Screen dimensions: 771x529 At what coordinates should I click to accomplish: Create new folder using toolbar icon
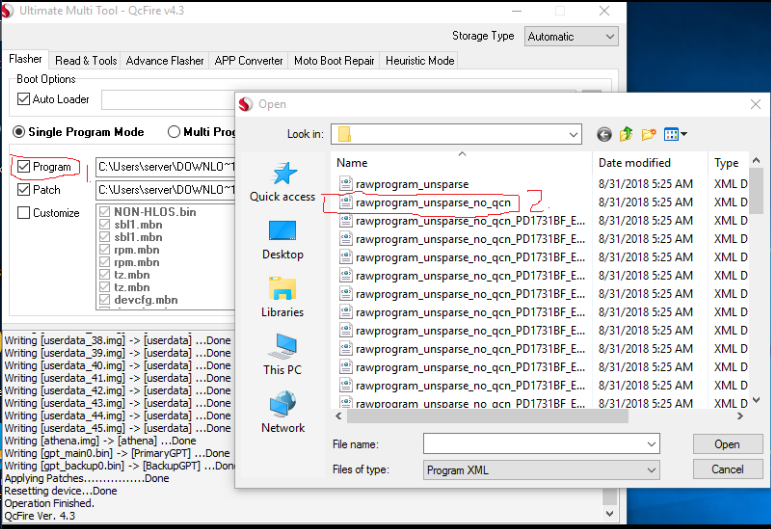click(649, 134)
